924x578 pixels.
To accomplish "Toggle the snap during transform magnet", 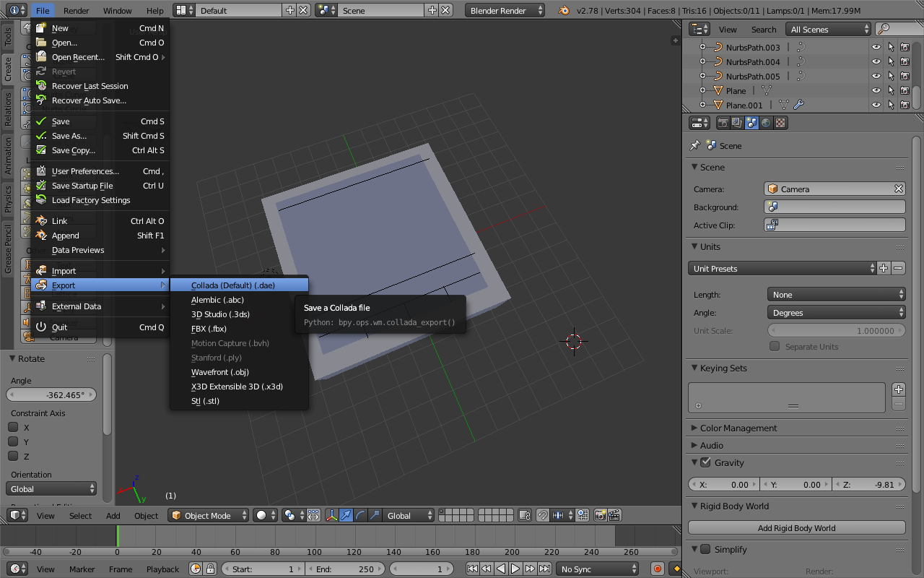I will pos(542,515).
